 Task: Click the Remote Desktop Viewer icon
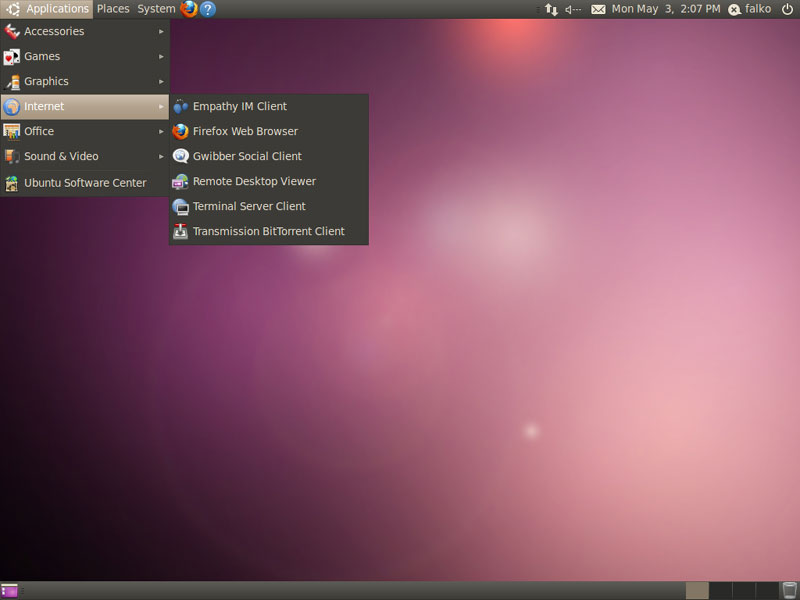click(181, 182)
